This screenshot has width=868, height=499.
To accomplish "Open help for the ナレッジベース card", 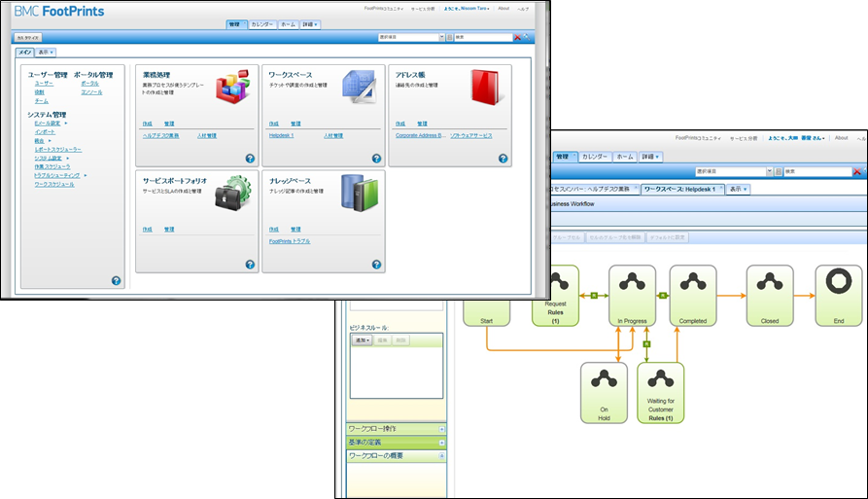I will tap(376, 265).
